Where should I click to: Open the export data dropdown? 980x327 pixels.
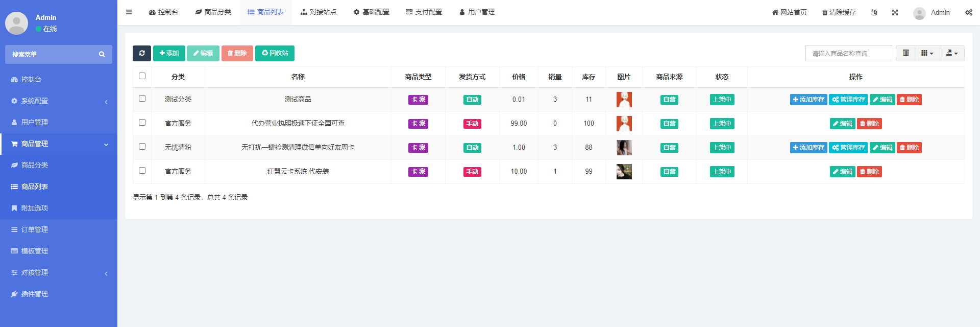coord(951,53)
